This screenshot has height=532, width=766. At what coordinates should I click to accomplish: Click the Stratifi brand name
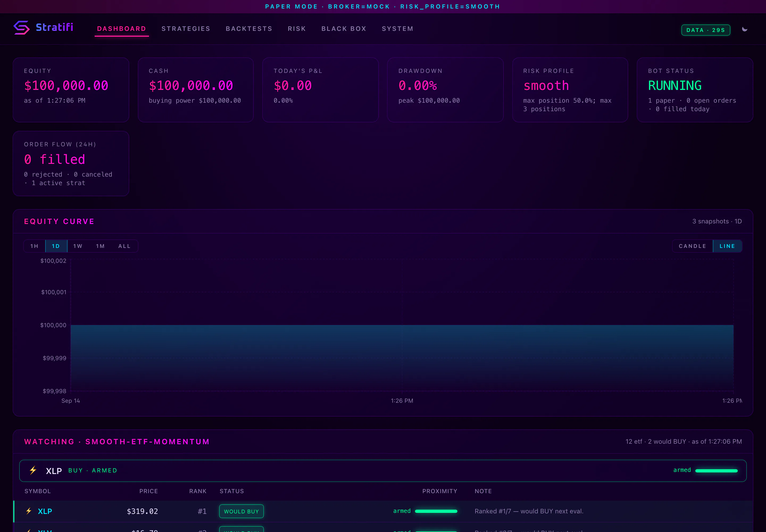[54, 27]
